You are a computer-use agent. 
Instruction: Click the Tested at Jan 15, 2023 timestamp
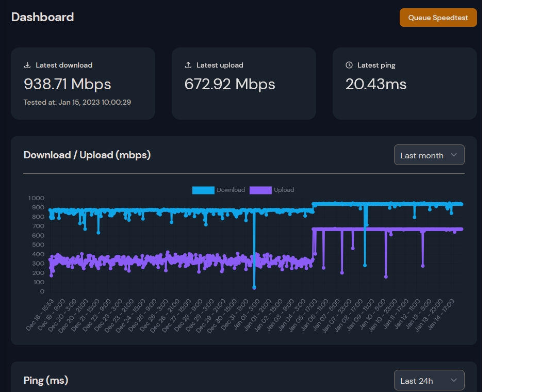77,102
